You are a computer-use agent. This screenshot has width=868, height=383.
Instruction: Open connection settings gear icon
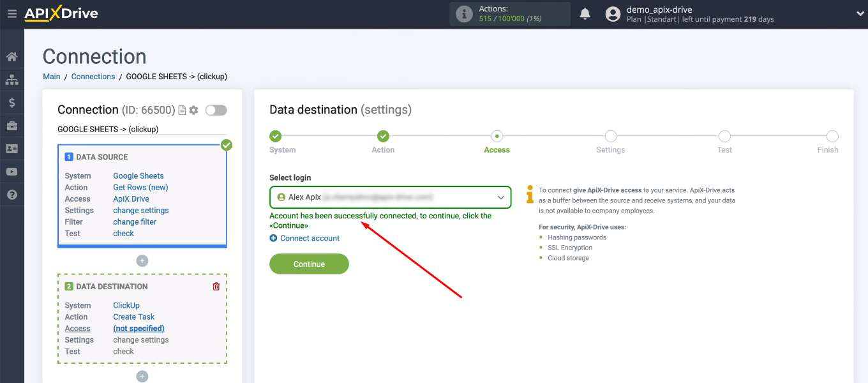(194, 110)
